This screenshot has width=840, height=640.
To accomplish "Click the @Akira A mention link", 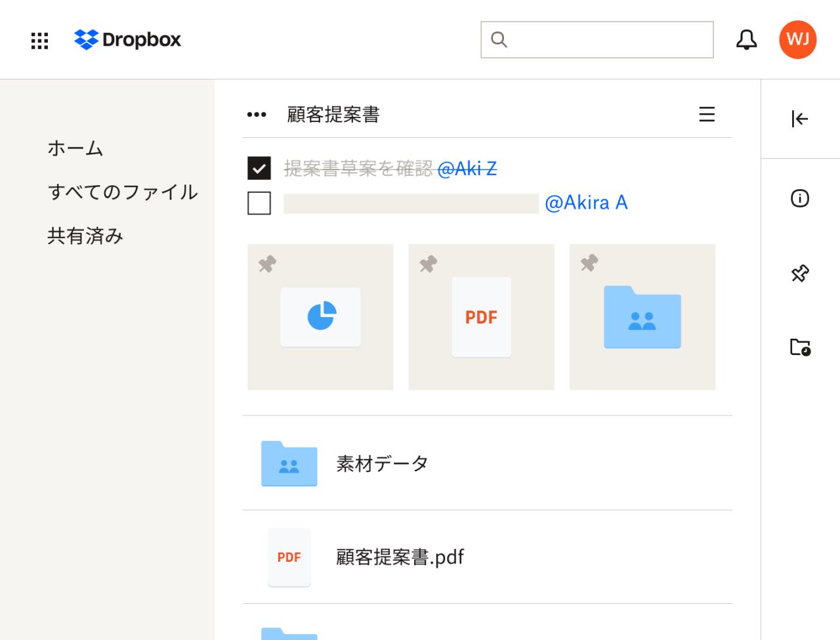I will [588, 202].
